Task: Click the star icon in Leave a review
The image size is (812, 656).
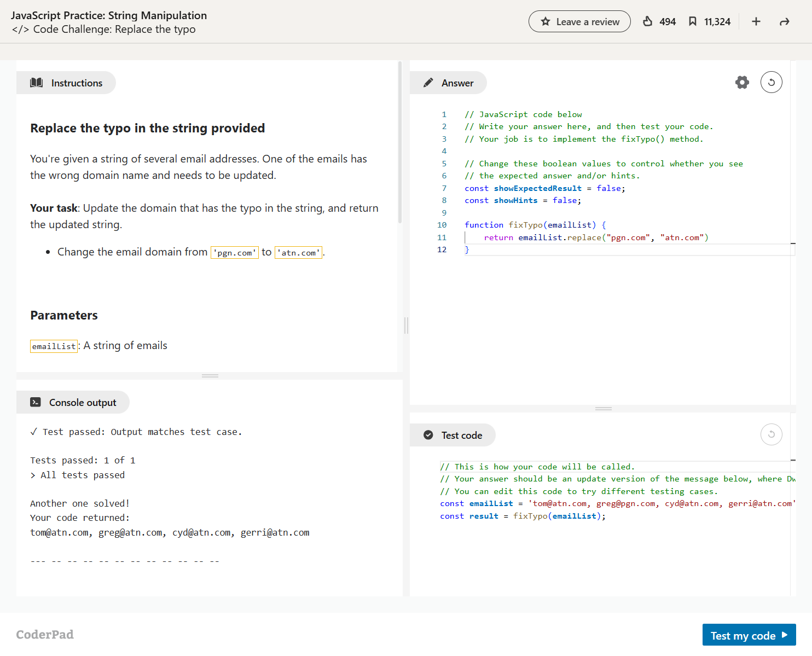Action: click(545, 22)
